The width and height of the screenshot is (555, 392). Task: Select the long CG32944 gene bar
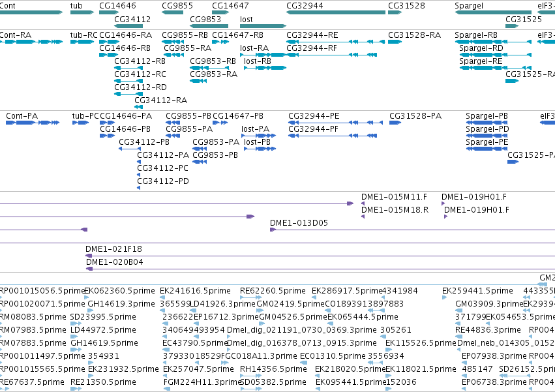click(336, 12)
